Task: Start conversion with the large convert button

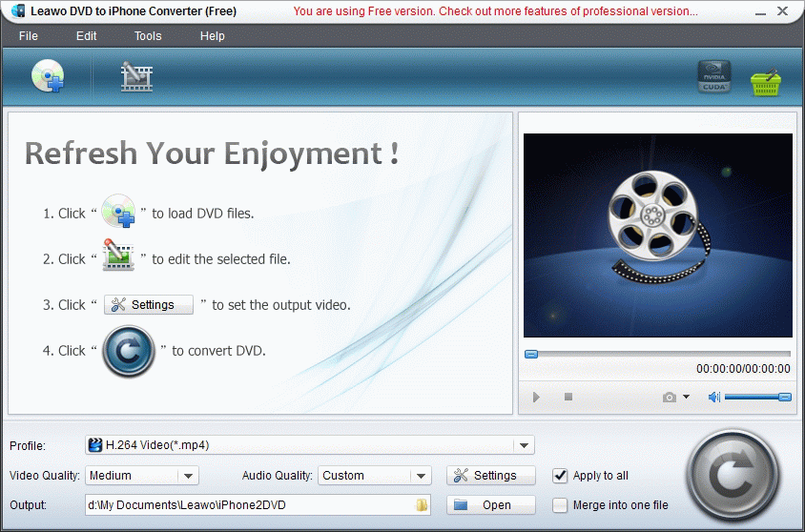Action: tap(732, 475)
